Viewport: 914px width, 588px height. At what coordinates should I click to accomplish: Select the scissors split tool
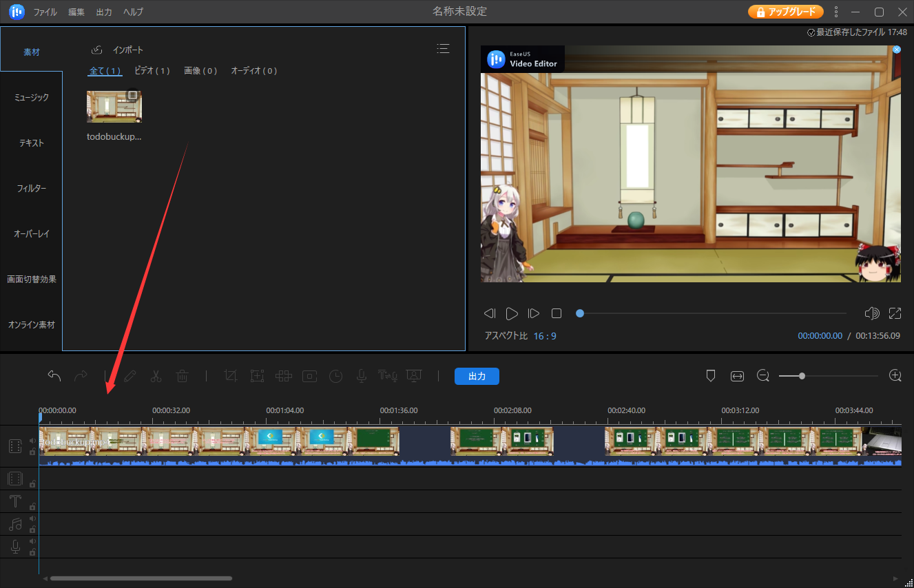(156, 376)
